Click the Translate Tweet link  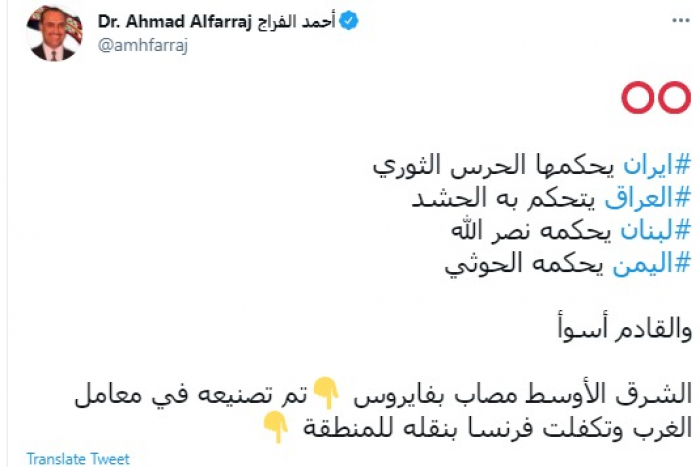pyautogui.click(x=78, y=459)
